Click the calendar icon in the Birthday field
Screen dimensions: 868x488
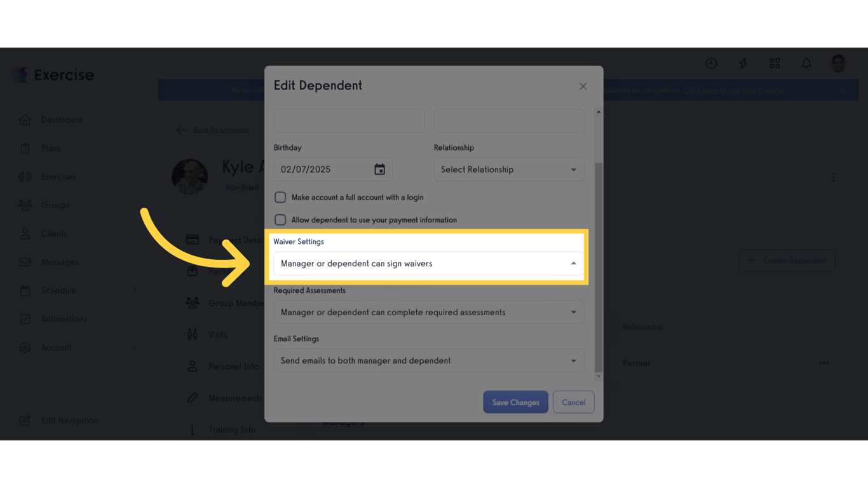(x=379, y=169)
